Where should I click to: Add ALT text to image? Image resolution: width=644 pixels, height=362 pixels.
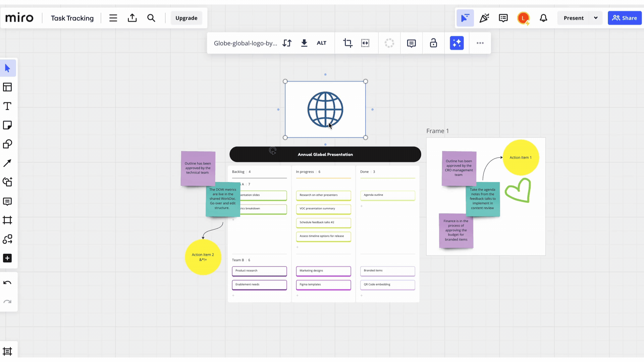321,43
